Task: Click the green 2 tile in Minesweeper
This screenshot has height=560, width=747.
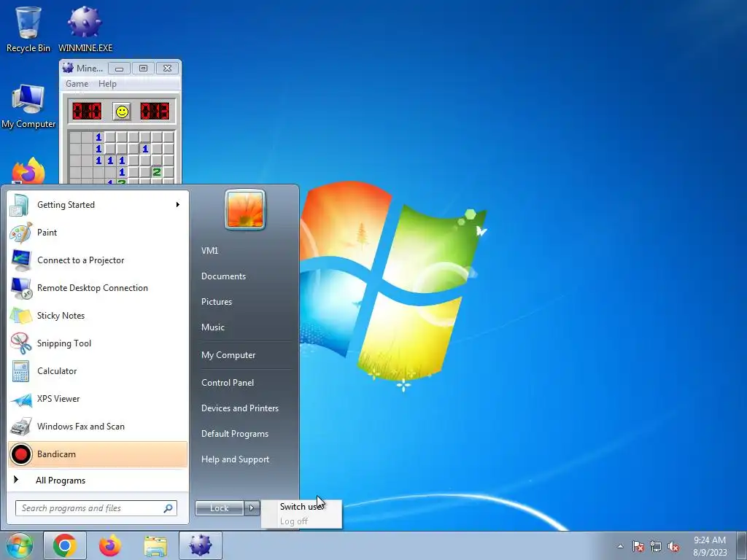Action: pos(157,172)
